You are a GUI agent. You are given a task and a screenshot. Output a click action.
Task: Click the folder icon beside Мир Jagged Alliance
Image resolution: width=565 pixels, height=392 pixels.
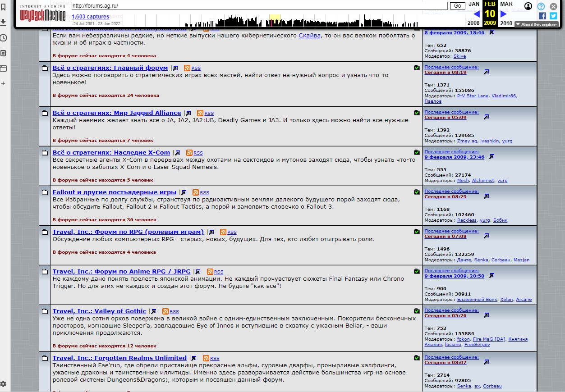point(45,113)
